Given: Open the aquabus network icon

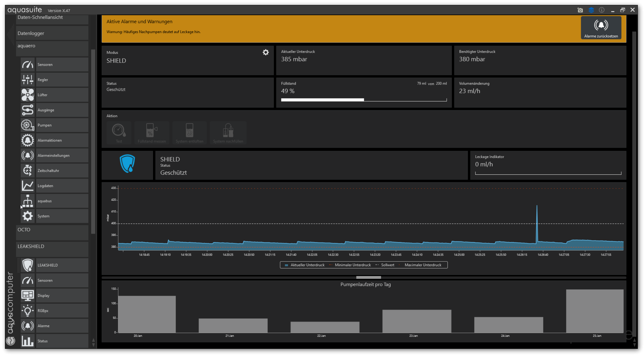Looking at the screenshot, I should [27, 201].
